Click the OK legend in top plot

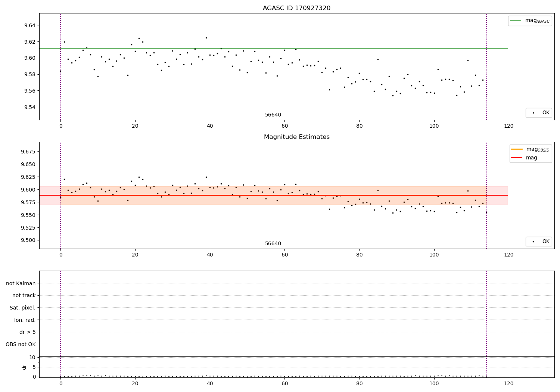point(539,113)
